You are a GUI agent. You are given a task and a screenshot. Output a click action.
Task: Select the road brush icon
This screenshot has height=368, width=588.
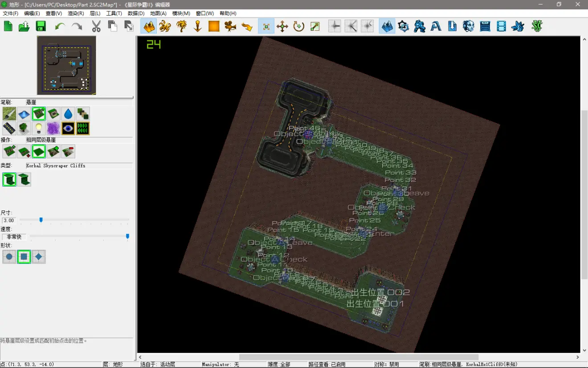click(9, 128)
